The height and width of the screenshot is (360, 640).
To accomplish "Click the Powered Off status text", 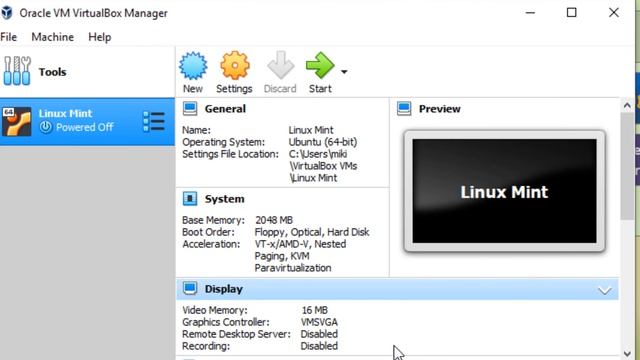I will (84, 127).
